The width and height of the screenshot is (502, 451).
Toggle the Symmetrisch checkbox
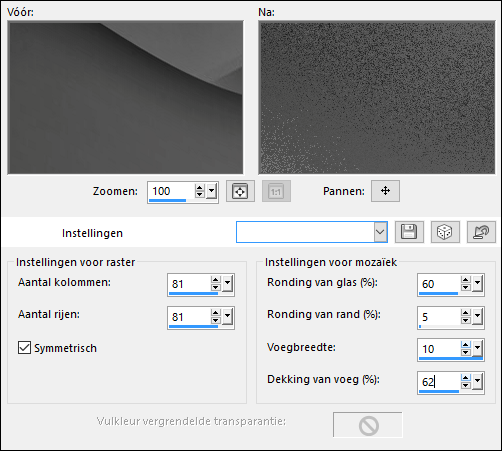coord(24,348)
